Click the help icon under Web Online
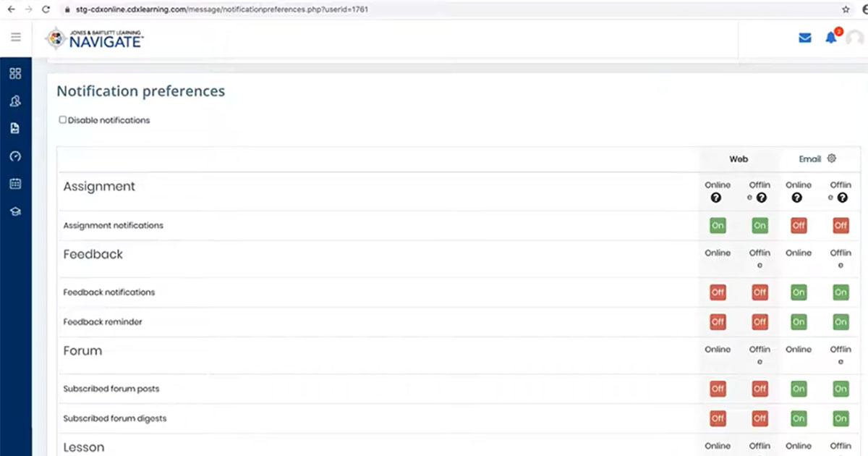This screenshot has width=868, height=456. tap(716, 198)
